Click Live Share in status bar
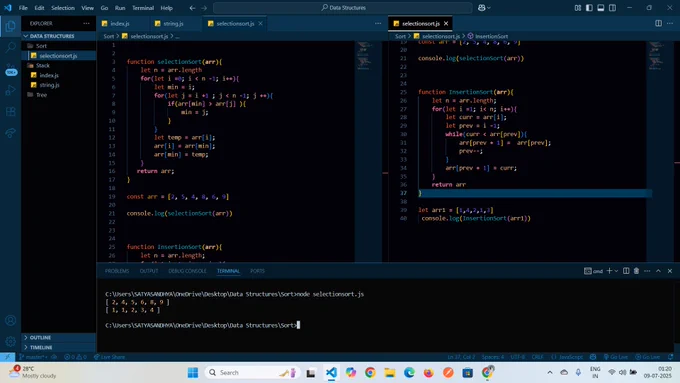Viewport: 680px width, 383px height. point(109,357)
